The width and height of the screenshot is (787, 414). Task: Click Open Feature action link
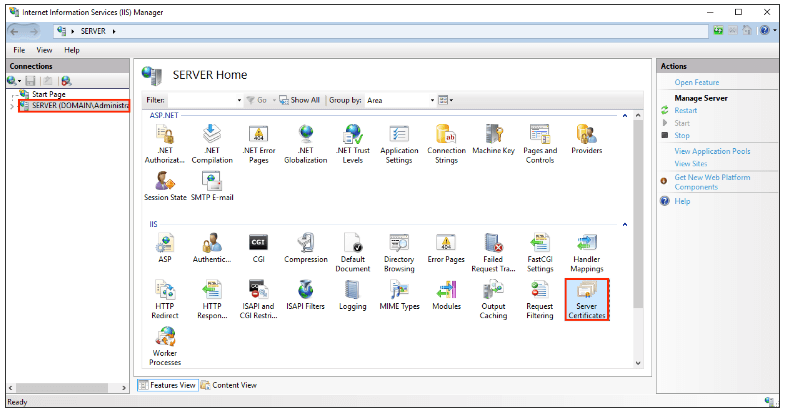point(697,82)
